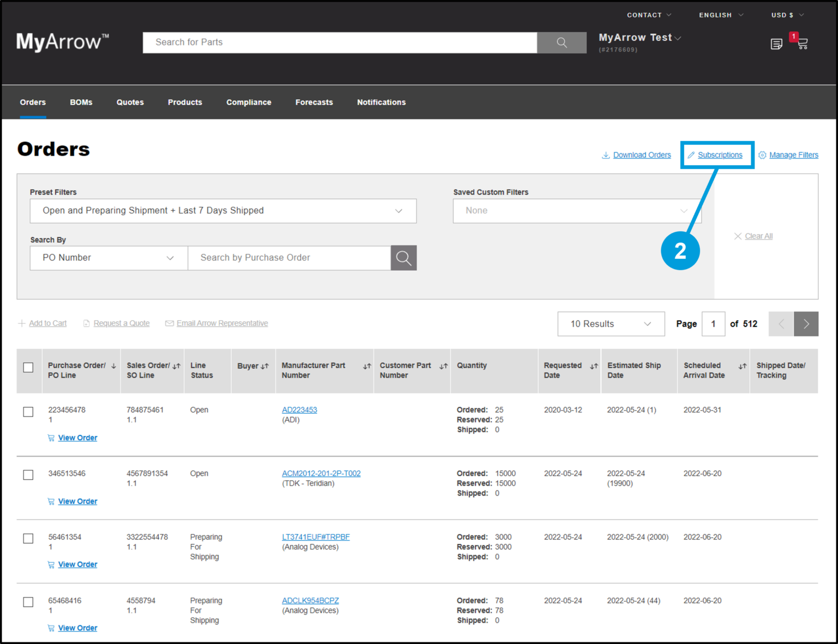Viewport: 838px width, 644px height.
Task: Check the checkbox for order 223456478
Action: pyautogui.click(x=28, y=412)
